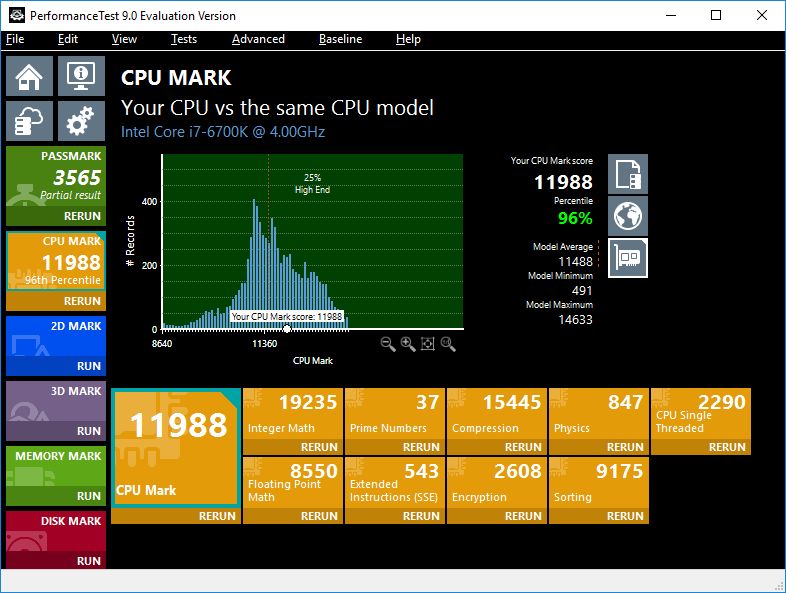This screenshot has width=786, height=593.
Task: Rerun the large CPU Mark tile
Action: pos(176,516)
